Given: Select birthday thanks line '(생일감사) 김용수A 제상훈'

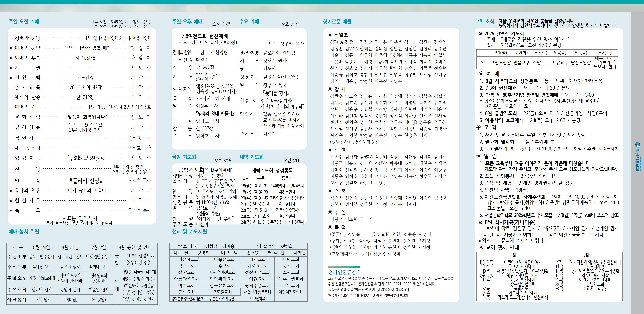Looking at the screenshot, I should 355,142.
